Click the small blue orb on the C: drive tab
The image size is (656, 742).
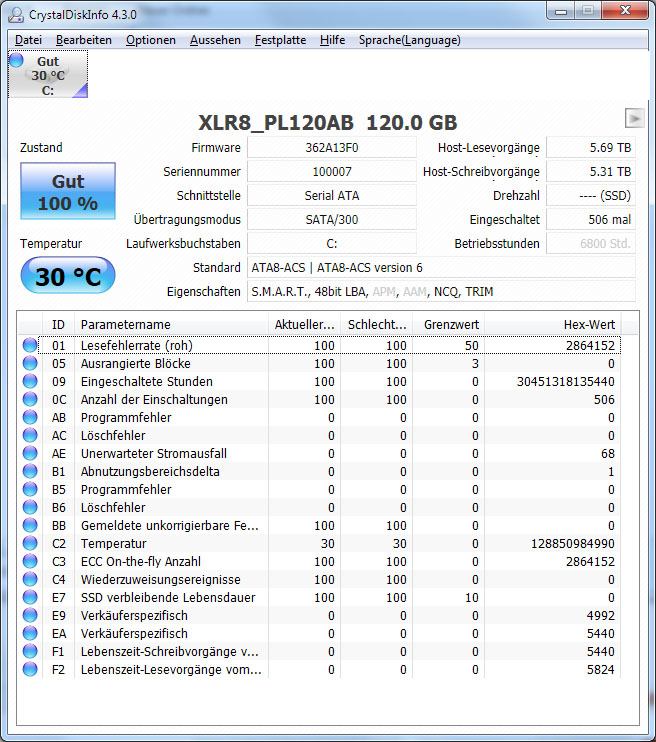coord(16,60)
